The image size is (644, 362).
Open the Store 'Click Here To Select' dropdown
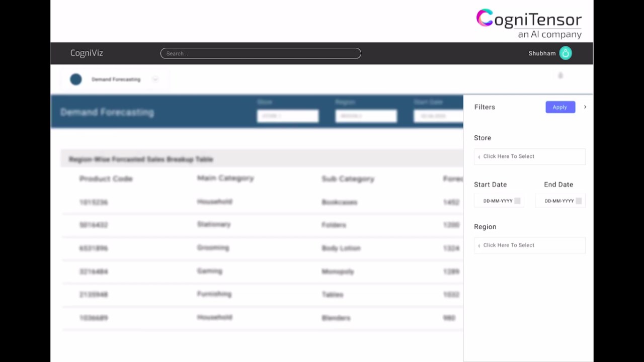coord(530,156)
